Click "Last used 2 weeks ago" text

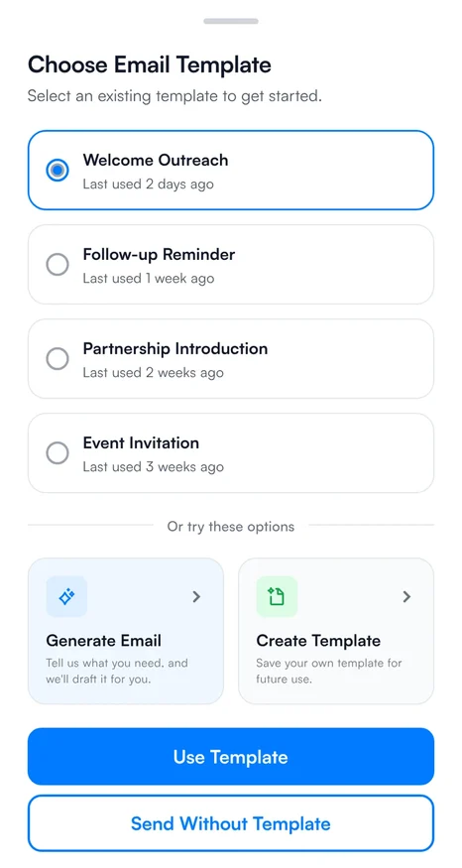point(154,373)
